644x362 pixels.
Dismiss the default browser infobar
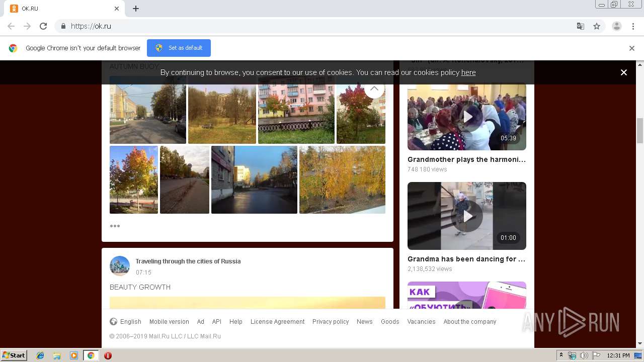pos(632,48)
